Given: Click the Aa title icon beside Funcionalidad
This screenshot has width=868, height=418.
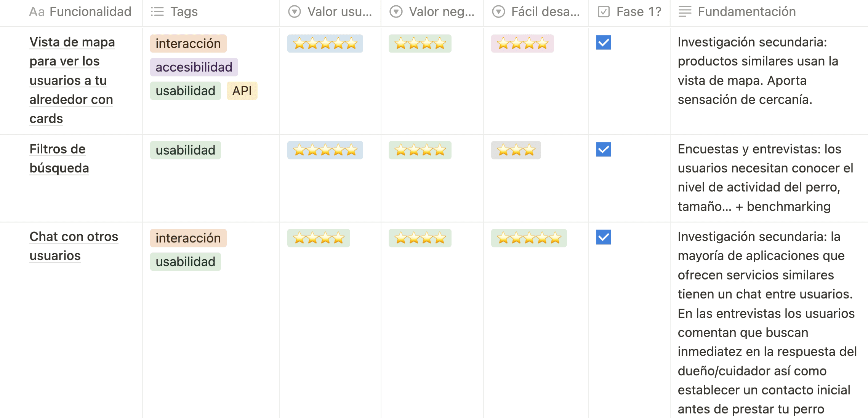Looking at the screenshot, I should pyautogui.click(x=37, y=12).
